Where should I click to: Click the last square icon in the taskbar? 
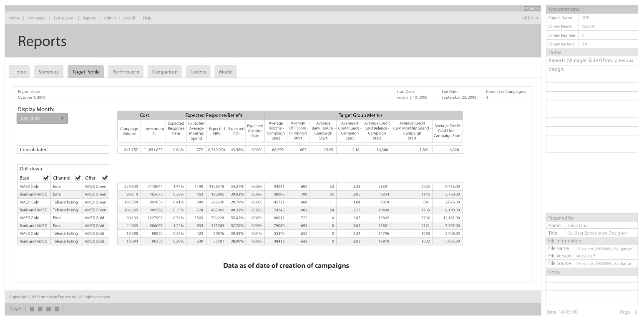point(57,309)
